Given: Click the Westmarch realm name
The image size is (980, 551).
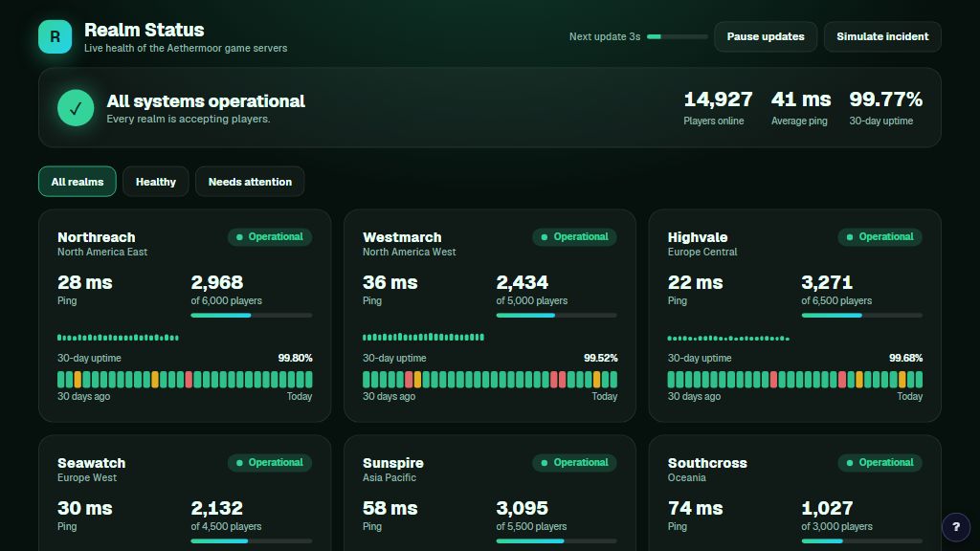Looking at the screenshot, I should (x=402, y=237).
